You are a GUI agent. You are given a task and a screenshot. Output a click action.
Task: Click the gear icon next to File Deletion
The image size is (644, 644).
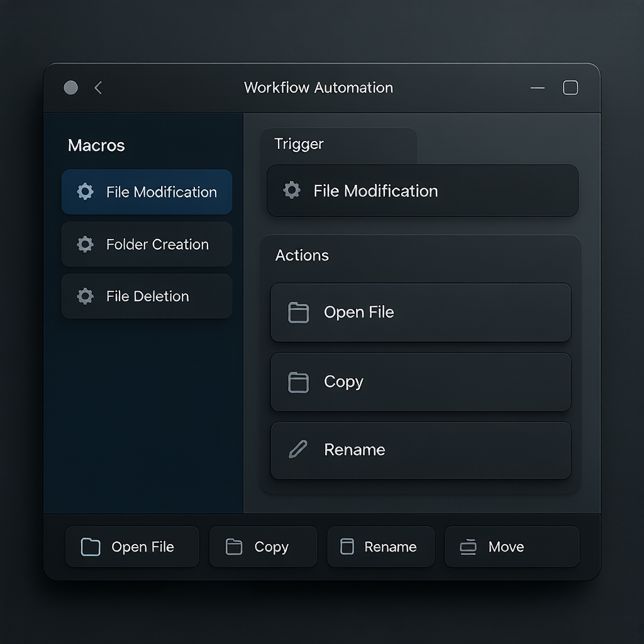(x=85, y=296)
